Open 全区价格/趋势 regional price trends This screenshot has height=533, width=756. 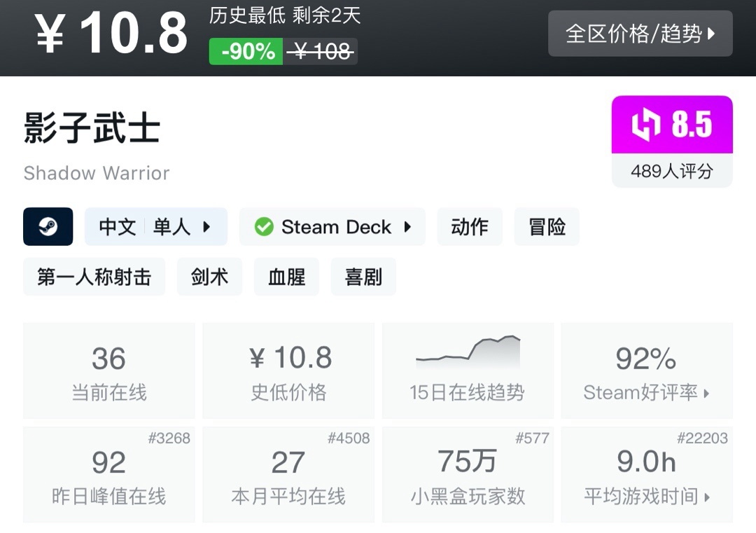click(x=640, y=34)
